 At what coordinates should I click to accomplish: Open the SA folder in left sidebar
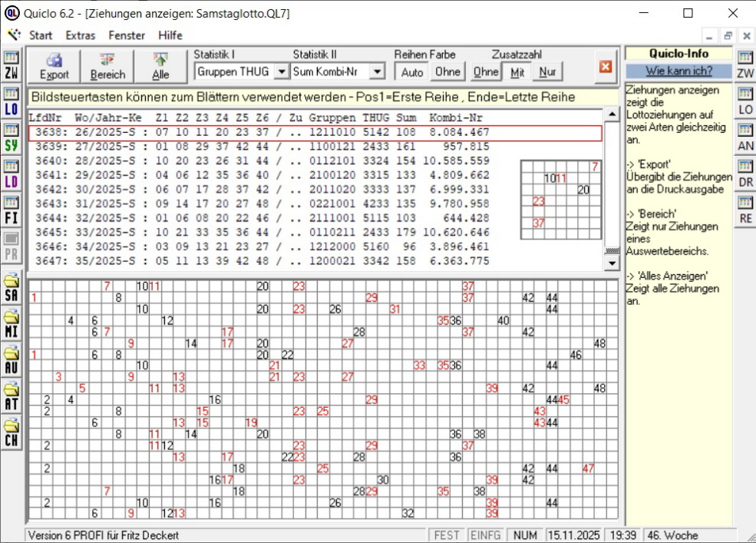point(12,288)
